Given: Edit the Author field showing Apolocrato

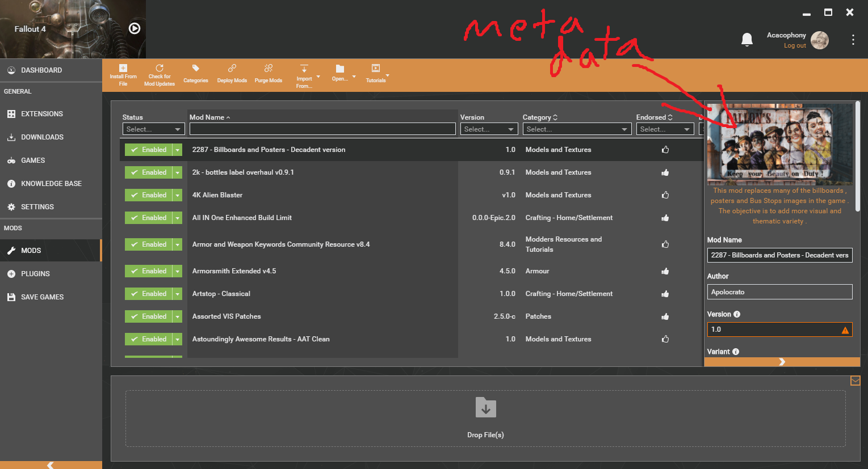Looking at the screenshot, I should point(779,292).
